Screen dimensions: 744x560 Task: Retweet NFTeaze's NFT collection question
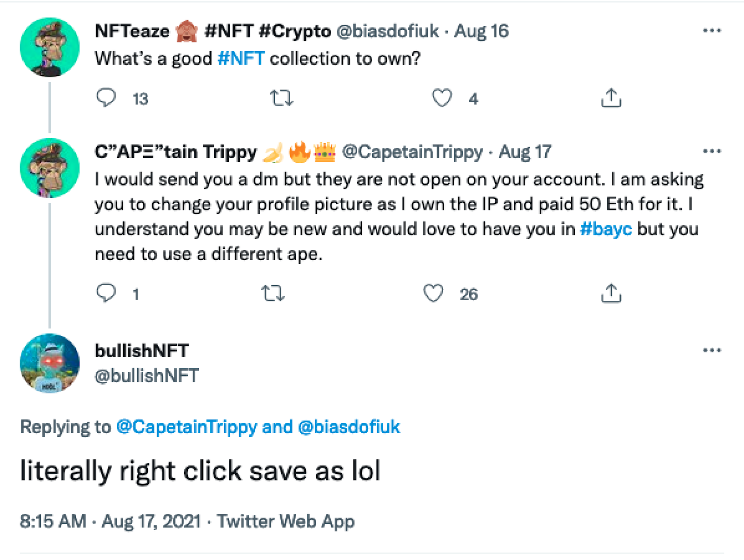click(x=282, y=98)
